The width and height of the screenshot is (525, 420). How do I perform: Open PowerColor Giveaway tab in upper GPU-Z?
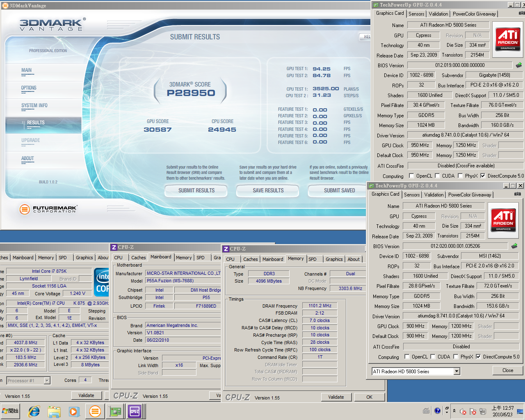(474, 14)
